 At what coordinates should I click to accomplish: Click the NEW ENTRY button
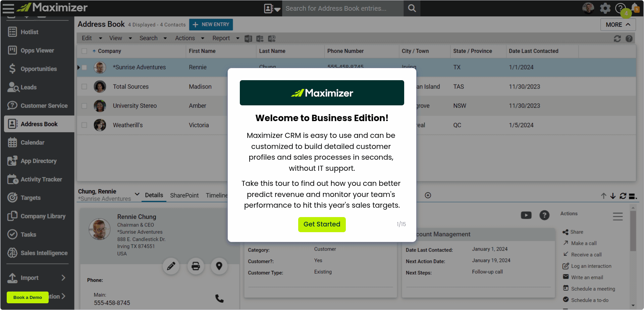click(x=211, y=24)
